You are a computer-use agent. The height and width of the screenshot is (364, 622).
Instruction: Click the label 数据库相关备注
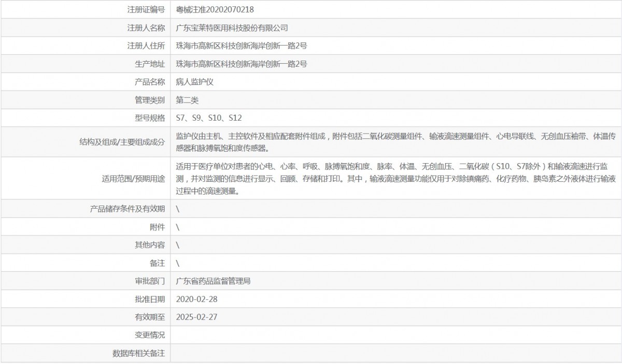pos(138,353)
